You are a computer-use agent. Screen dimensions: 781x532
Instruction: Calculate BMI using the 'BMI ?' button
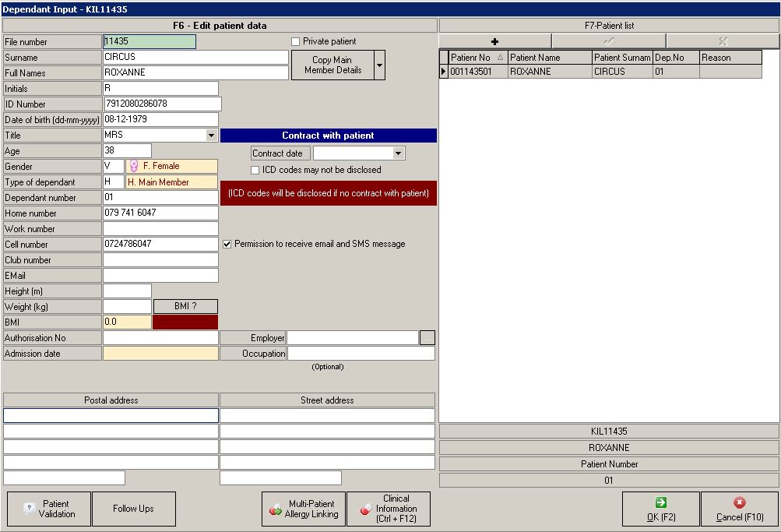click(x=185, y=306)
